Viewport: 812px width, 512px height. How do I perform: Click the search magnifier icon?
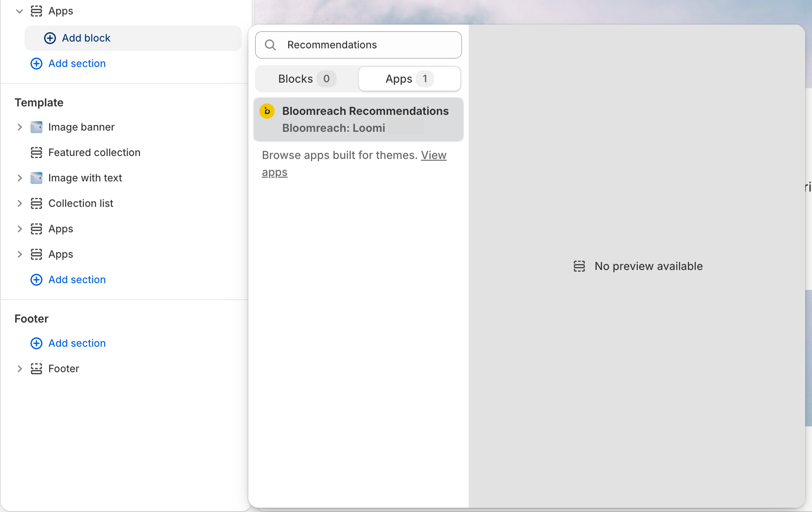(270, 45)
